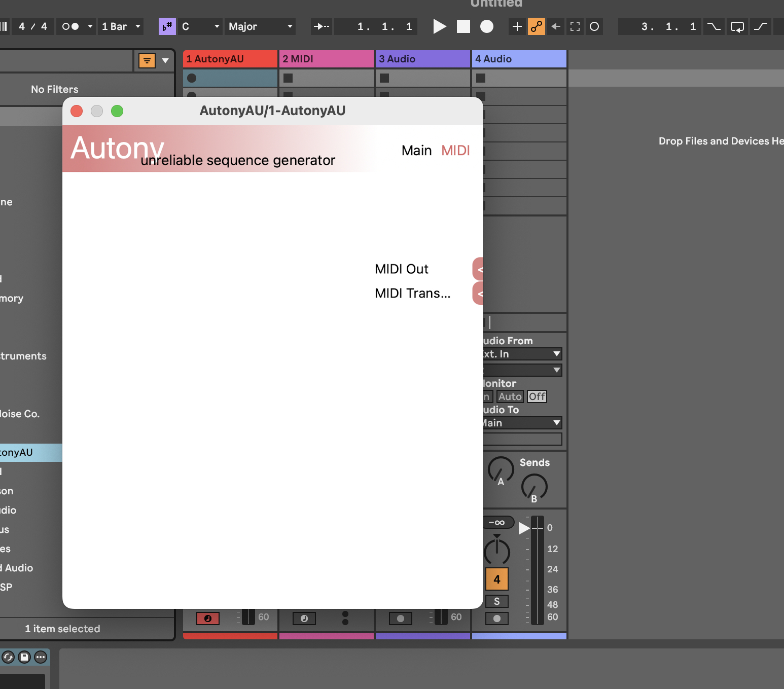Toggle the Punch-In switch icon
The height and width of the screenshot is (689, 784).
[714, 26]
